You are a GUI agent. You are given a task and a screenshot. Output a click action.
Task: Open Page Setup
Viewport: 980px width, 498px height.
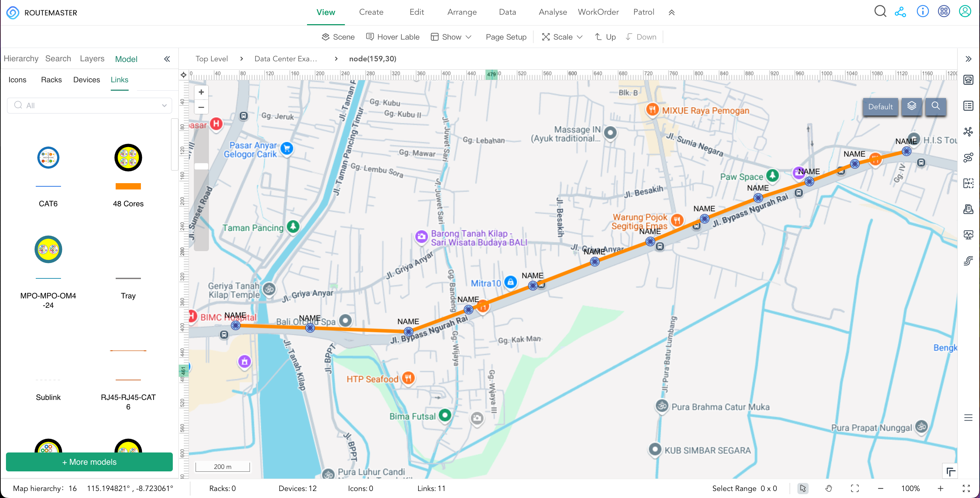tap(506, 37)
